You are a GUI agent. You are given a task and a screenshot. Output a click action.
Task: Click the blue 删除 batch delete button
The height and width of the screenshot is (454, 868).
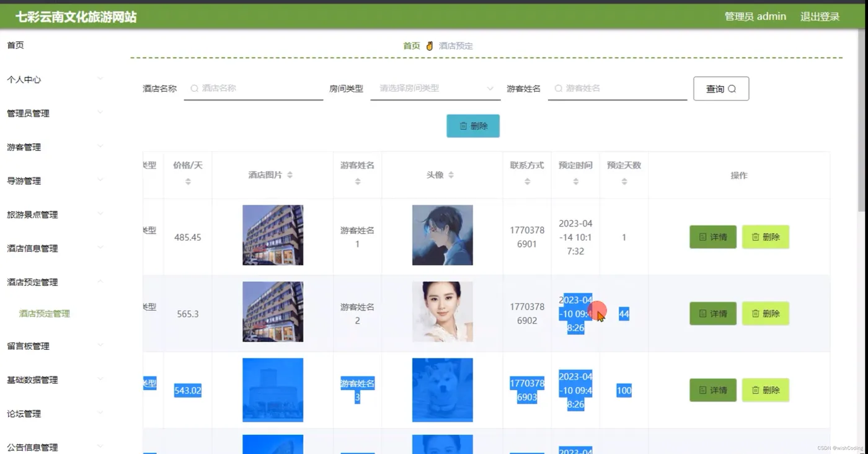473,126
